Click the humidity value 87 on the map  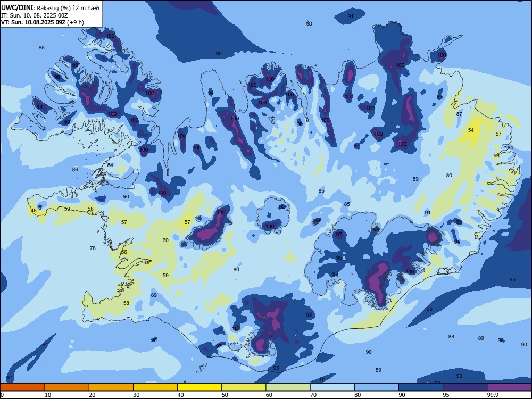tap(459, 114)
